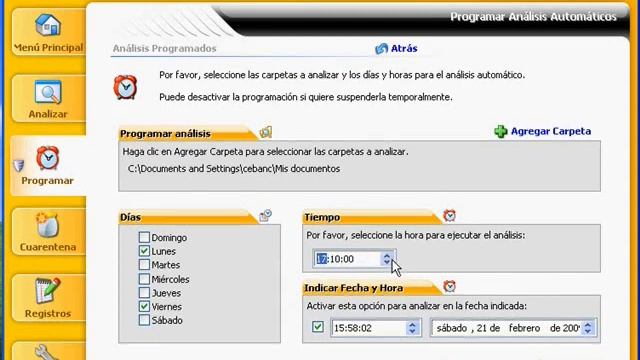The image size is (640, 360).
Task: Click the Días section header
Action: click(x=130, y=217)
